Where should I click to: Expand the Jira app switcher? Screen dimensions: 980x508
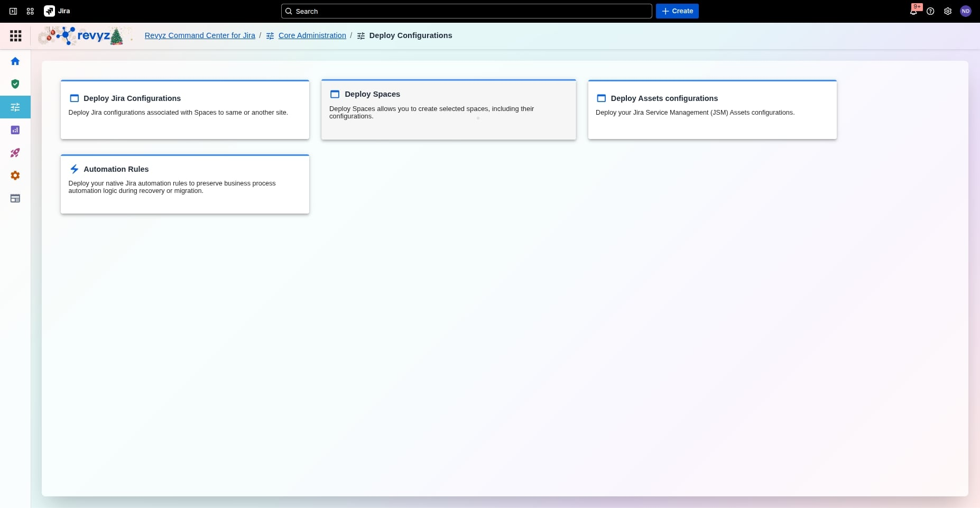pyautogui.click(x=30, y=11)
